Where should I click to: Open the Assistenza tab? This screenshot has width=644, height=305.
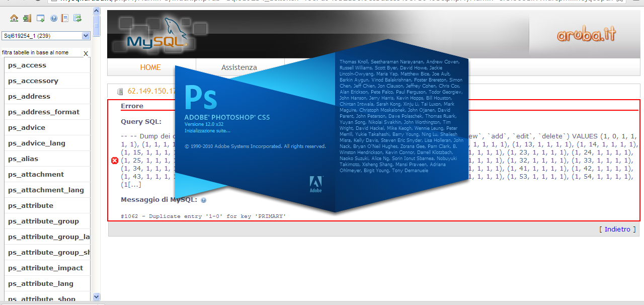(x=239, y=67)
